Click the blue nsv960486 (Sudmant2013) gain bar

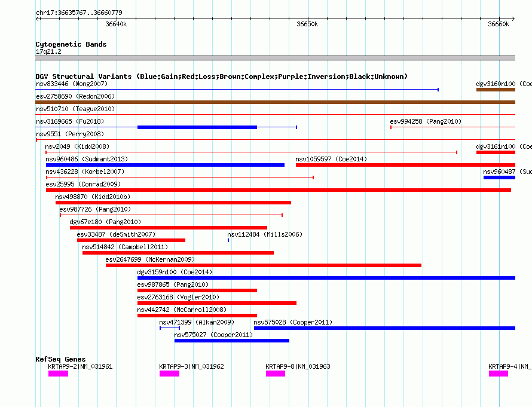(x=165, y=165)
